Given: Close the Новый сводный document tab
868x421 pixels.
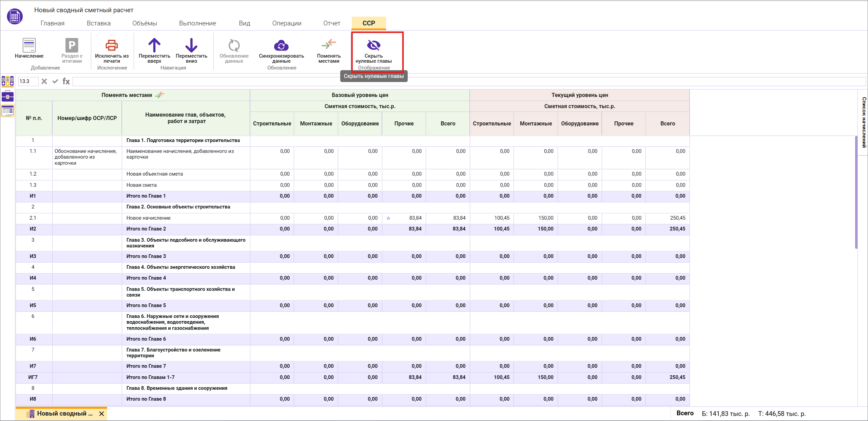Looking at the screenshot, I should pyautogui.click(x=101, y=414).
